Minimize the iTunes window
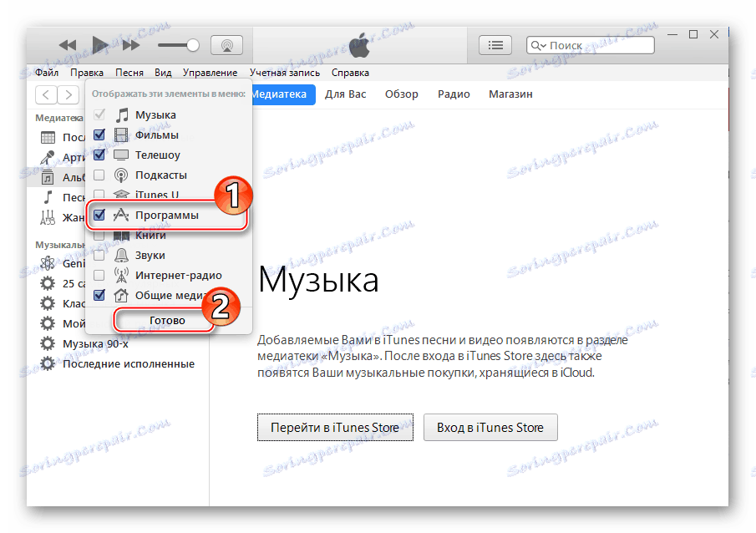The image size is (756, 533). (672, 35)
